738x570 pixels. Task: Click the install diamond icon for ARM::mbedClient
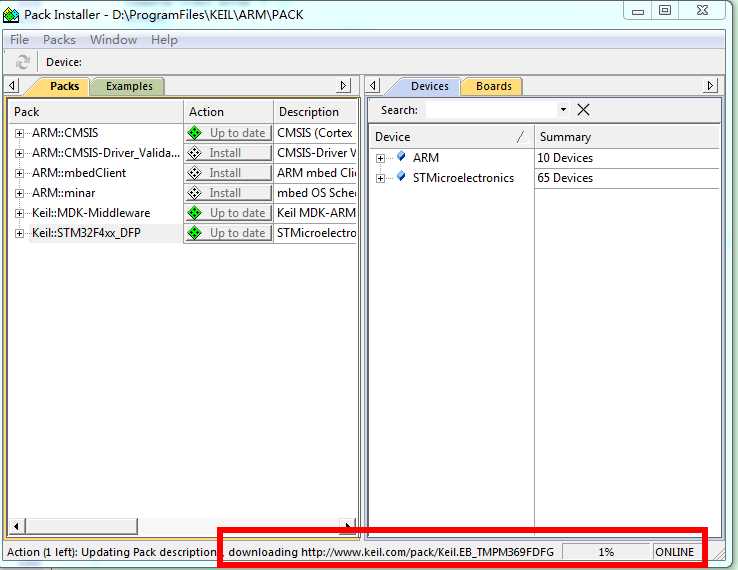[194, 173]
